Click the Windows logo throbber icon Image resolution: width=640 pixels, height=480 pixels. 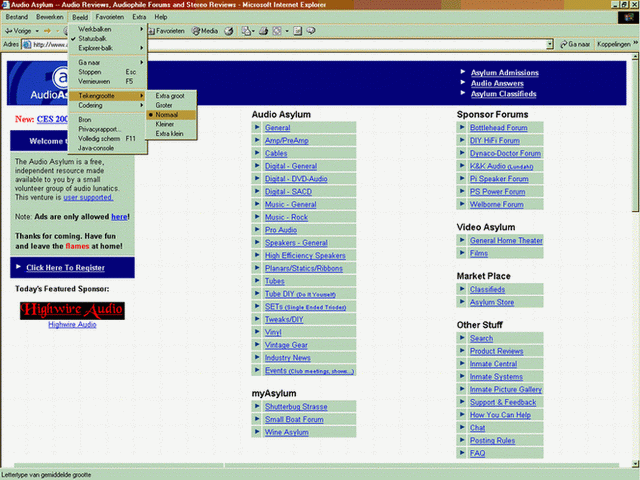tap(628, 18)
